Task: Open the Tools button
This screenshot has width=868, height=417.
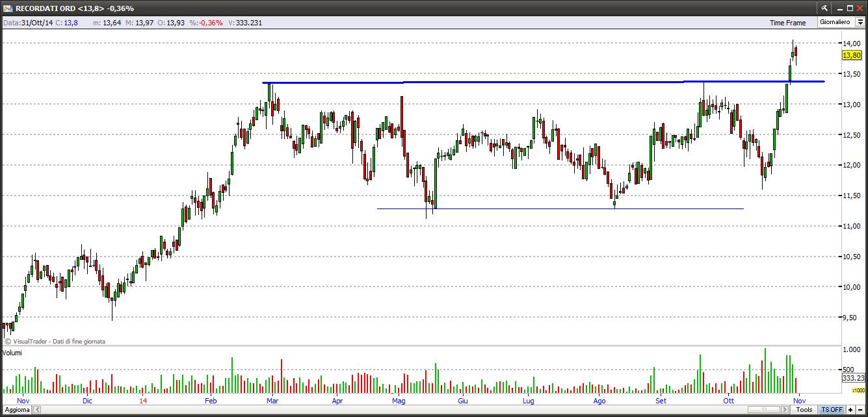Action: pos(804,410)
